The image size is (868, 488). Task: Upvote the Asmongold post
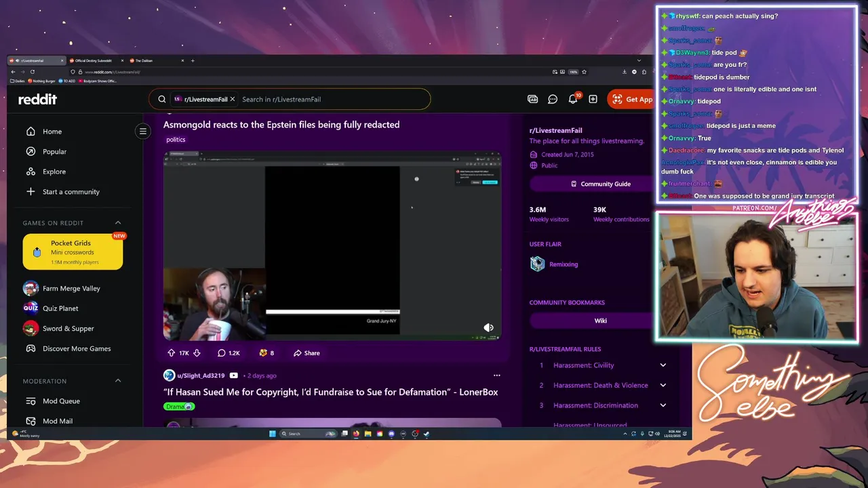(x=172, y=353)
